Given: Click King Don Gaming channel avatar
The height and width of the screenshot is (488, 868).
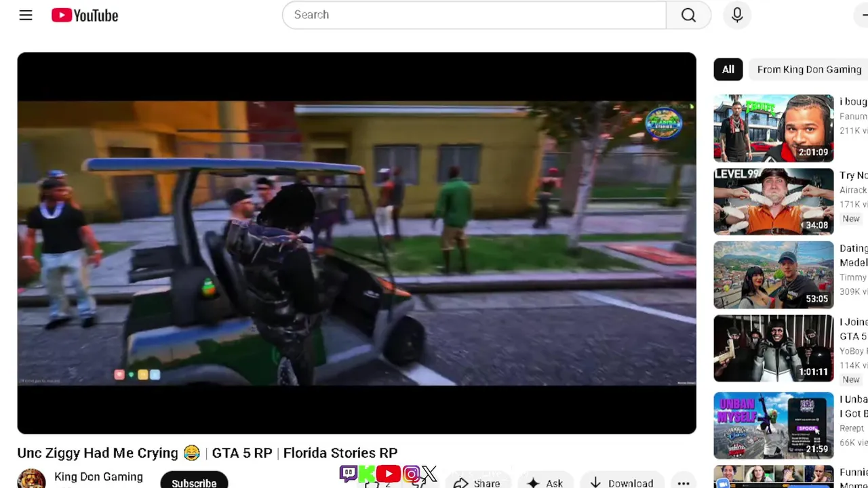Looking at the screenshot, I should pyautogui.click(x=31, y=479).
